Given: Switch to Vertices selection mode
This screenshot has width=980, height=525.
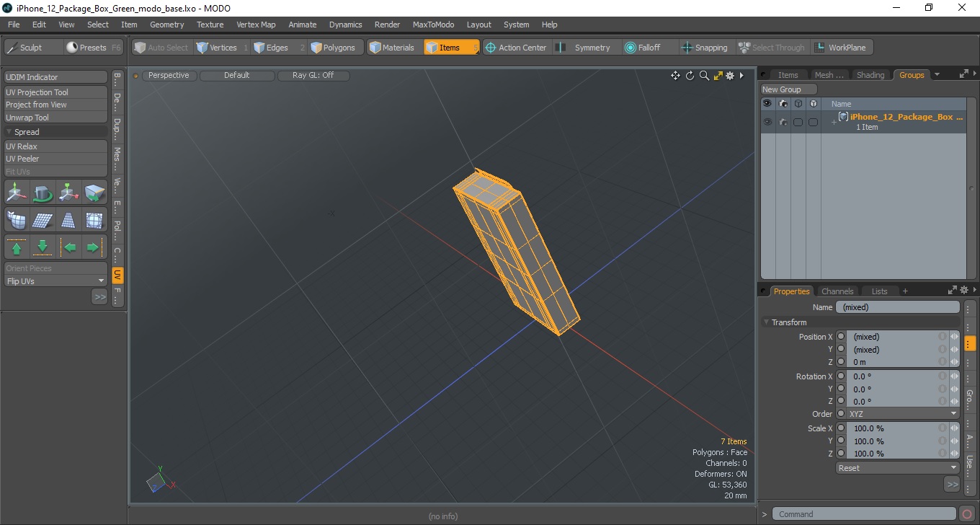Looking at the screenshot, I should coord(222,48).
